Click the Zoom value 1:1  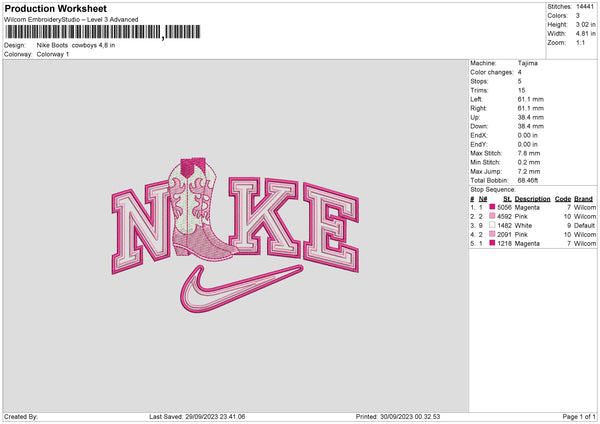[x=580, y=42]
